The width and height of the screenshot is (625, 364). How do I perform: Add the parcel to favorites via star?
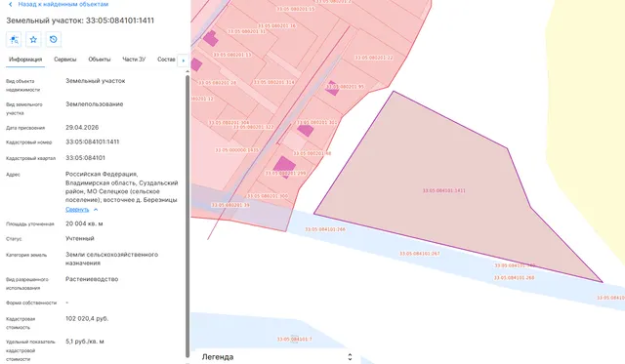click(33, 39)
